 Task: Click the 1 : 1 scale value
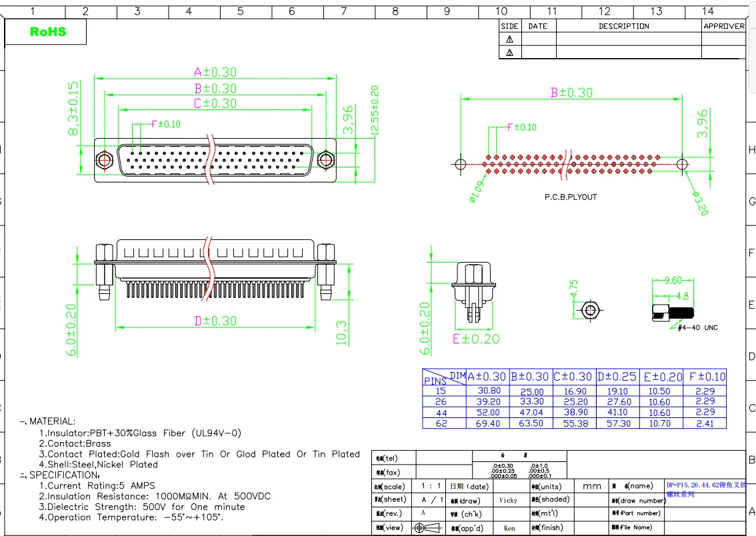pyautogui.click(x=431, y=487)
